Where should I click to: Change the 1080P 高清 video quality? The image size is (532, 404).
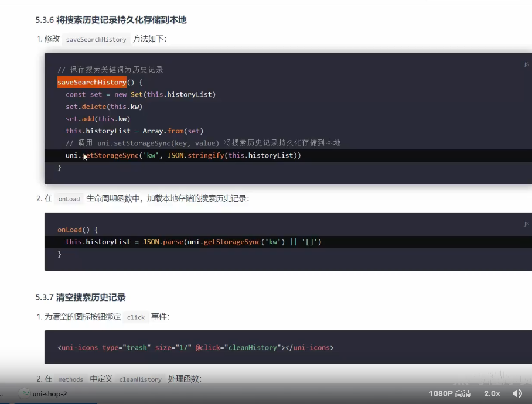click(450, 393)
